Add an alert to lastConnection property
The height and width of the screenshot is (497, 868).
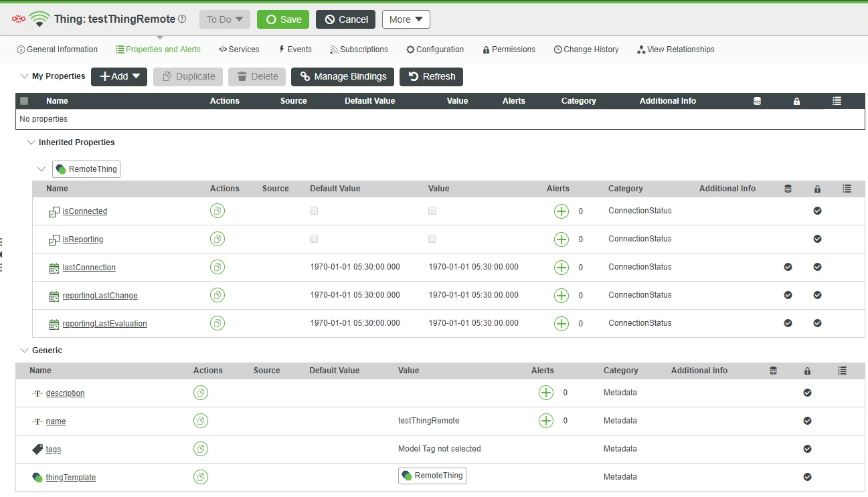(561, 268)
